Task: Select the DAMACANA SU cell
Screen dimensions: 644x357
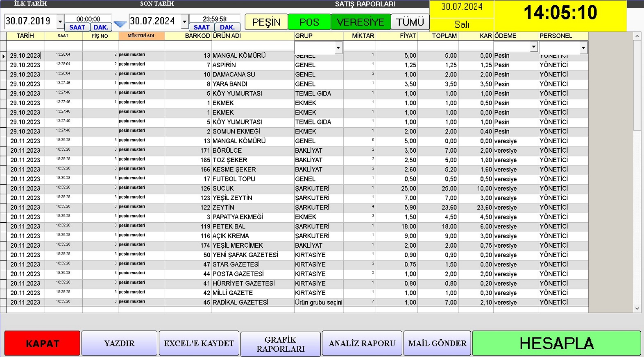Action: (253, 75)
